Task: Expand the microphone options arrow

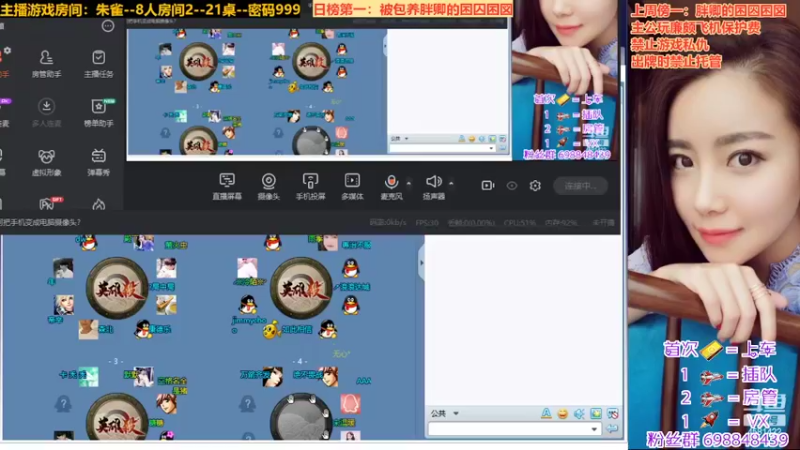Action: (409, 183)
